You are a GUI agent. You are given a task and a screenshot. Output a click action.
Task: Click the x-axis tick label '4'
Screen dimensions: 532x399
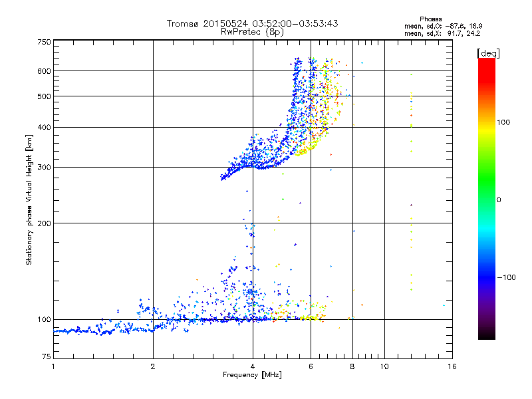pos(253,366)
